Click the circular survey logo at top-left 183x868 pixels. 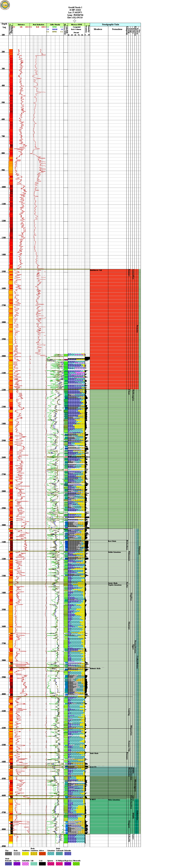tap(5, 5)
